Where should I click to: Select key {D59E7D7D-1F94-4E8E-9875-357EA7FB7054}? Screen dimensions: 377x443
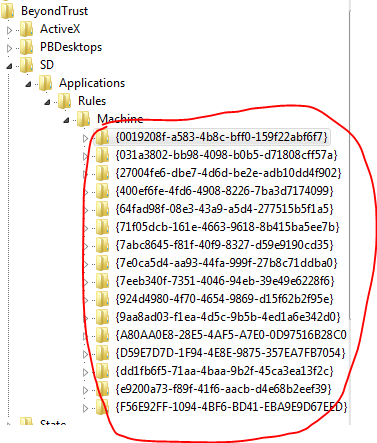pyautogui.click(x=230, y=353)
